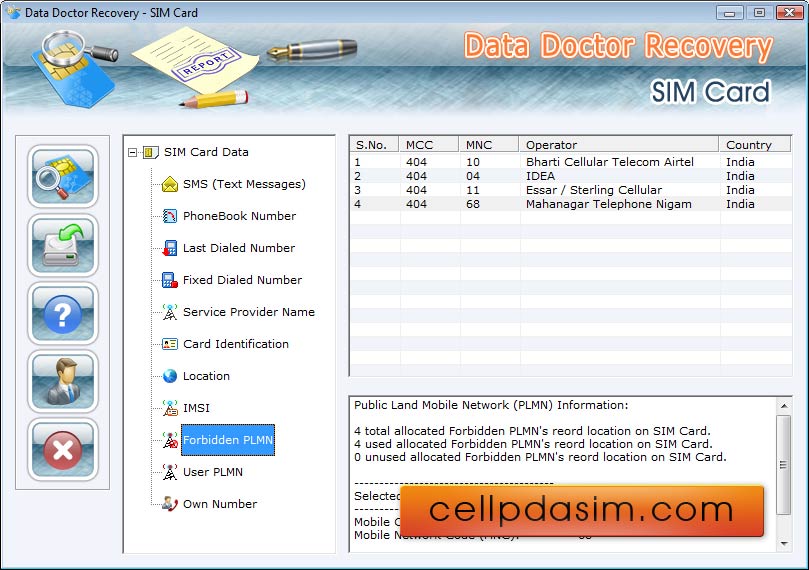Select PhoneBook Number in tree
Image resolution: width=809 pixels, height=570 pixels.
click(x=239, y=216)
